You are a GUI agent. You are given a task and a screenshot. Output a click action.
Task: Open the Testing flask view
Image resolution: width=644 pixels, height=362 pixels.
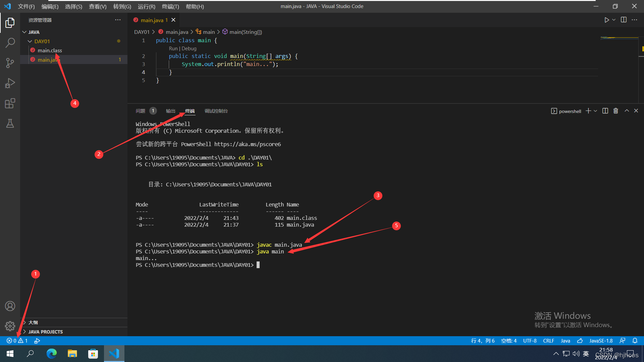pos(10,123)
